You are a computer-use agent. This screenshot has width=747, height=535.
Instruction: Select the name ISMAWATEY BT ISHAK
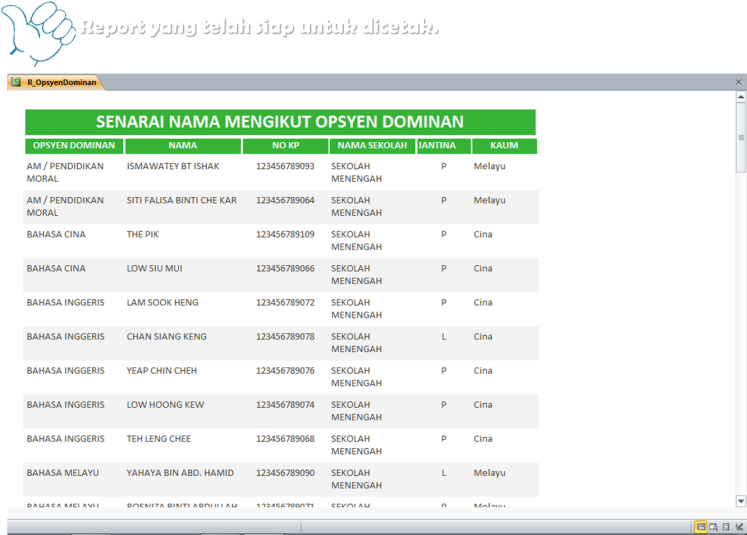(x=172, y=167)
